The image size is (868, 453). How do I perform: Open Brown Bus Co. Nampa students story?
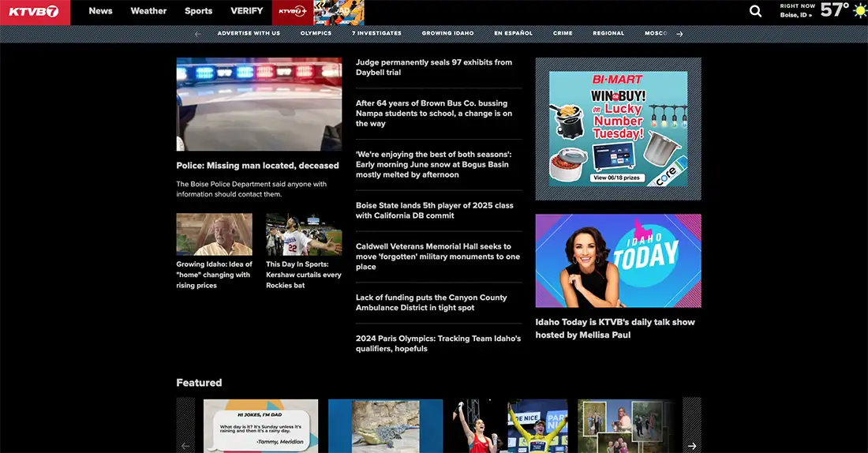pos(434,114)
